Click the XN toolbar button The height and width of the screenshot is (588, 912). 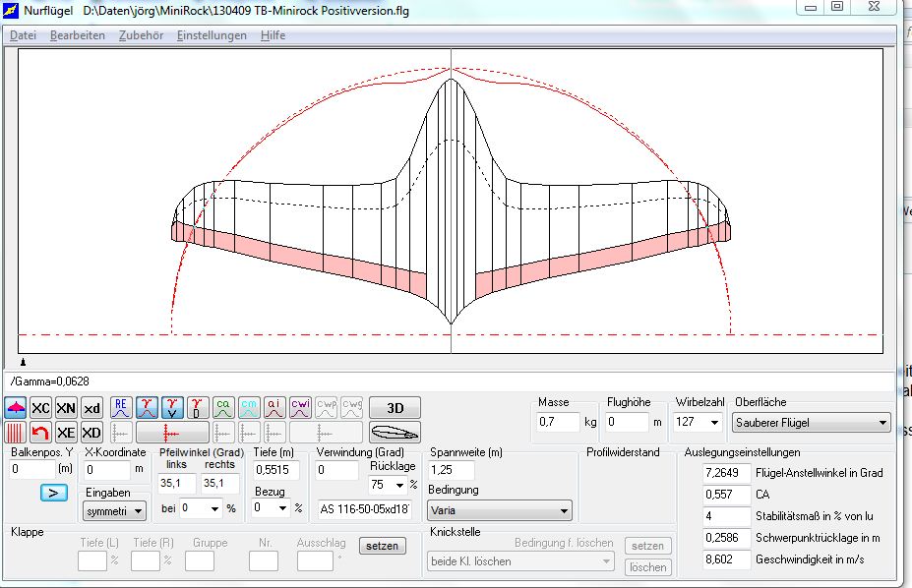point(66,408)
